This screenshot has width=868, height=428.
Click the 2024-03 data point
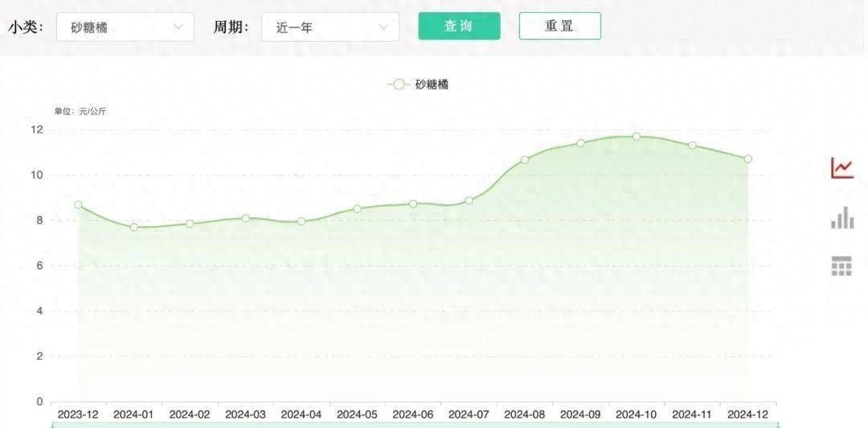(246, 218)
